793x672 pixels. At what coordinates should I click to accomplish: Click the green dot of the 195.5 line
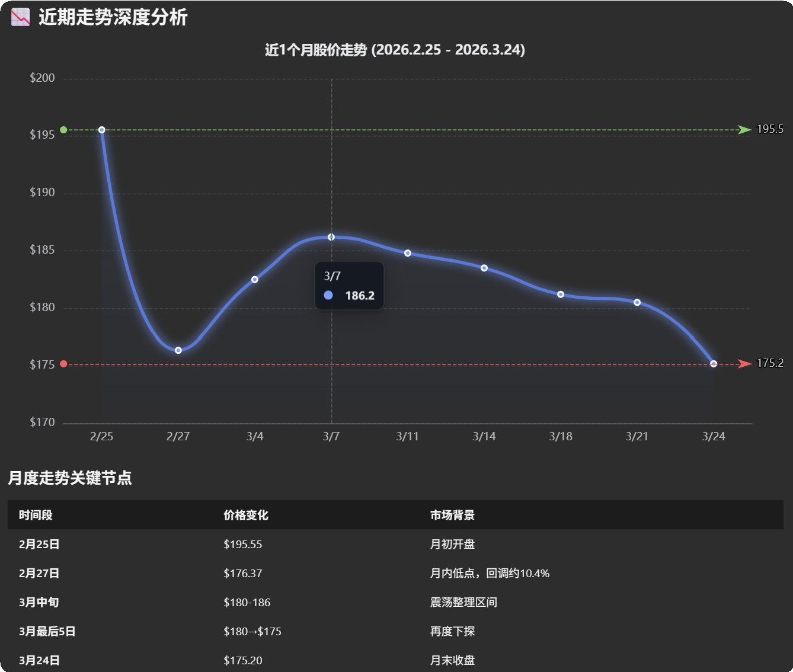click(63, 130)
